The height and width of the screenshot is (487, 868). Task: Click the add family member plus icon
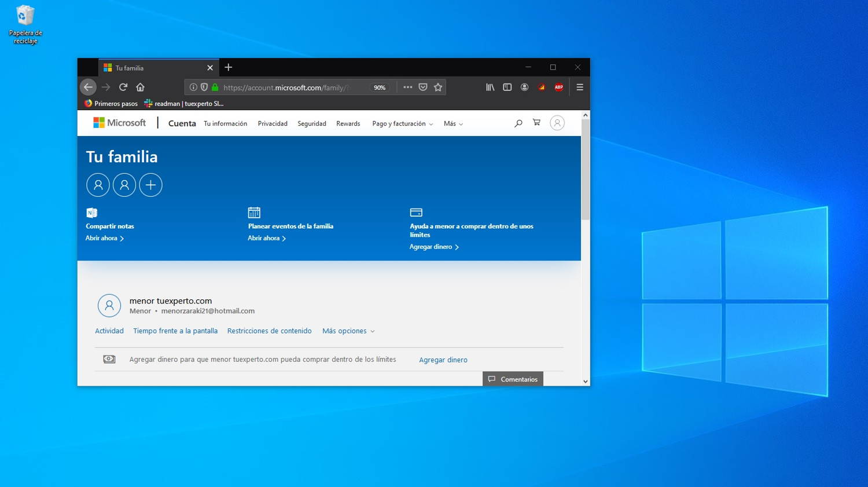(x=150, y=185)
